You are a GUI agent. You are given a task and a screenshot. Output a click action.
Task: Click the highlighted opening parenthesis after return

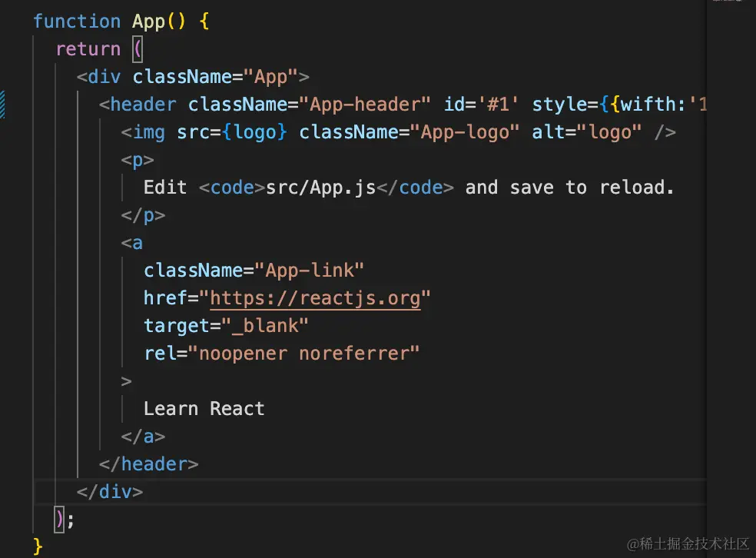(x=138, y=49)
